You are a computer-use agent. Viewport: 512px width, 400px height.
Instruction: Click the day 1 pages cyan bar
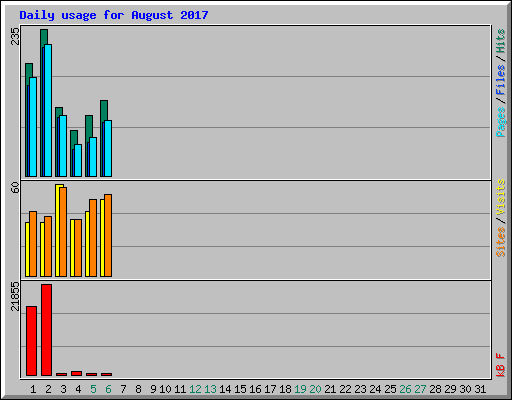point(33,127)
